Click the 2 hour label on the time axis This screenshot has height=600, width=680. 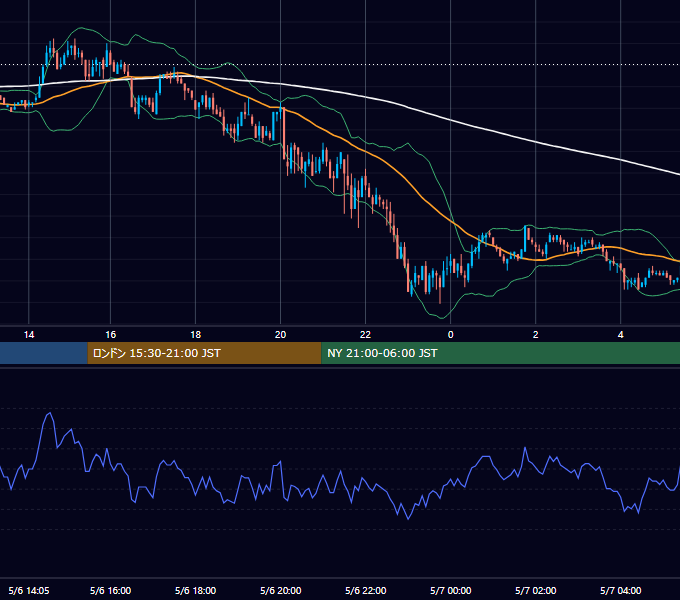coord(536,335)
